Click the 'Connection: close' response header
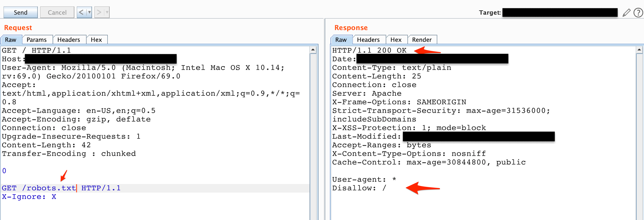 coord(374,85)
